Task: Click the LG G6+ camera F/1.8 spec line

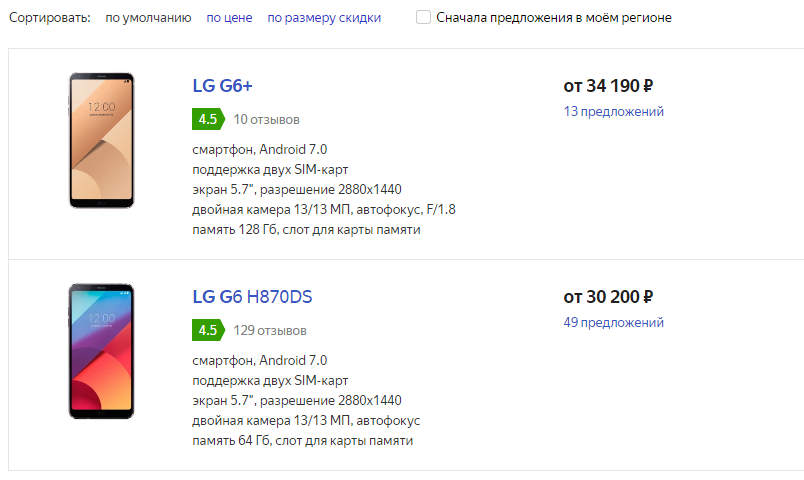Action: pos(324,210)
